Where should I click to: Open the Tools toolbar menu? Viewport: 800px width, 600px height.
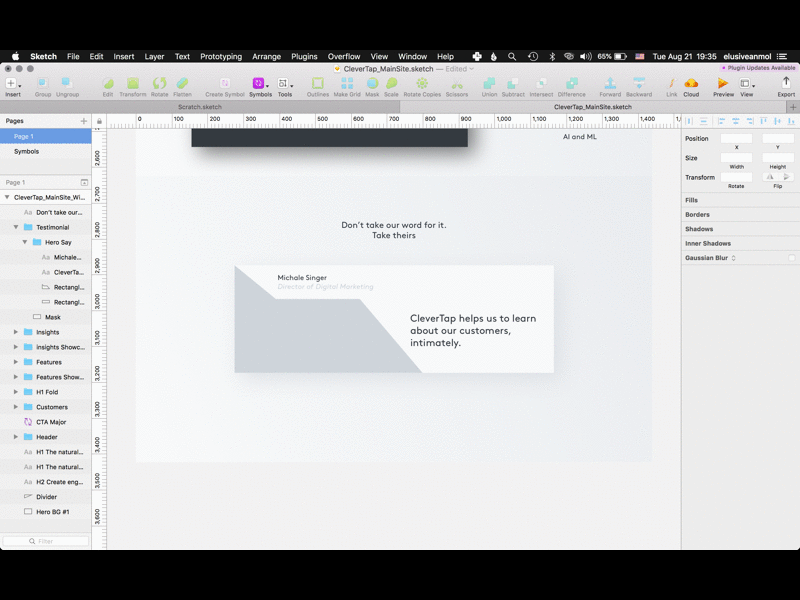[x=285, y=86]
